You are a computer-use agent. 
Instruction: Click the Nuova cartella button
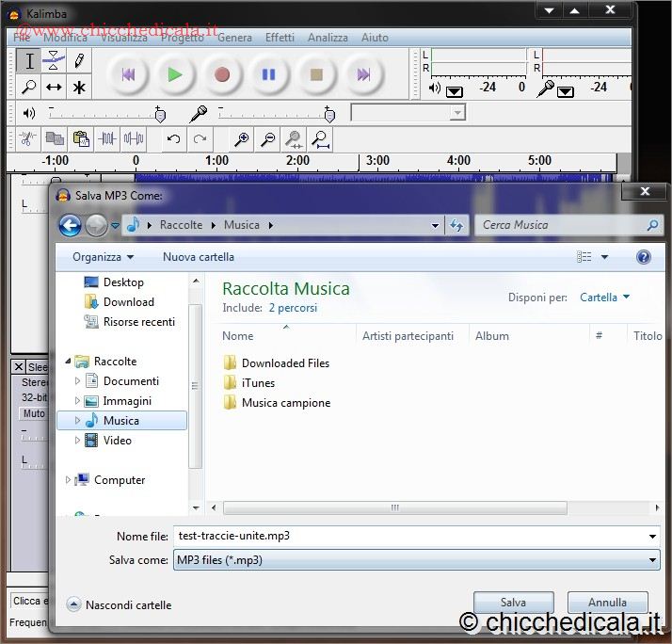199,257
